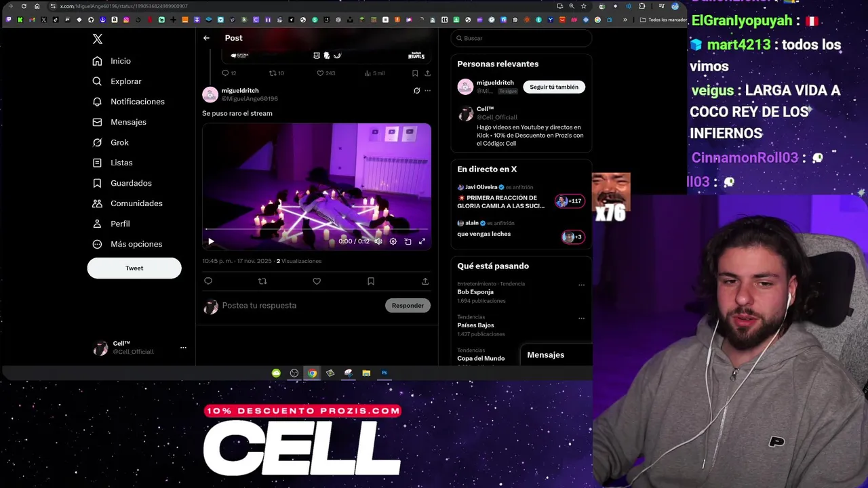Expand Más opciones in the sidebar
Viewport: 868px width, 488px height.
pos(127,244)
